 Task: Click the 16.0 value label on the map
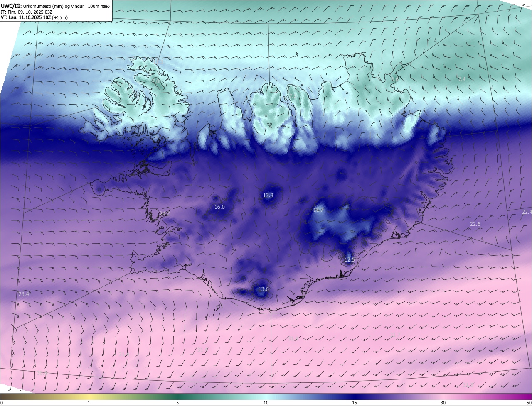[x=219, y=207]
